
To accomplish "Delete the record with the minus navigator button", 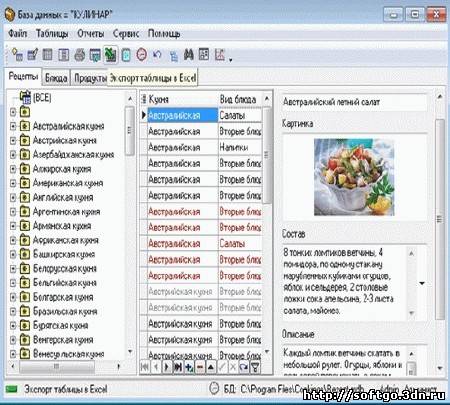I will 200,367.
